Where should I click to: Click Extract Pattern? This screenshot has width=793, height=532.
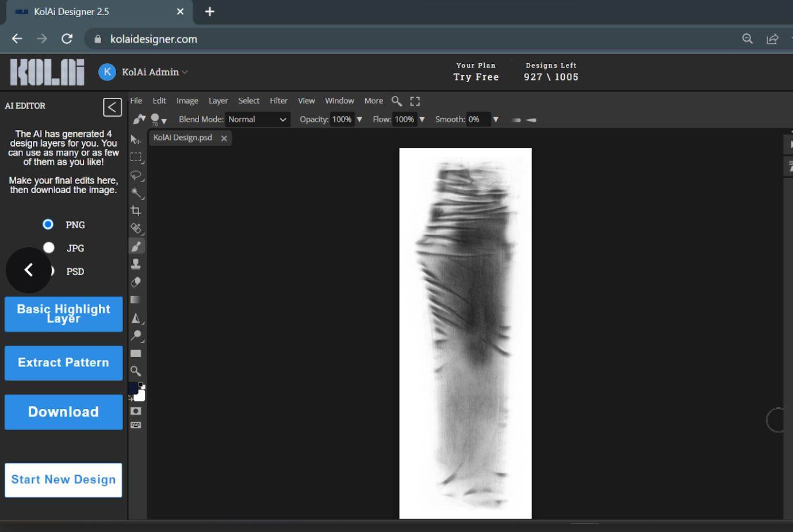[x=63, y=363]
